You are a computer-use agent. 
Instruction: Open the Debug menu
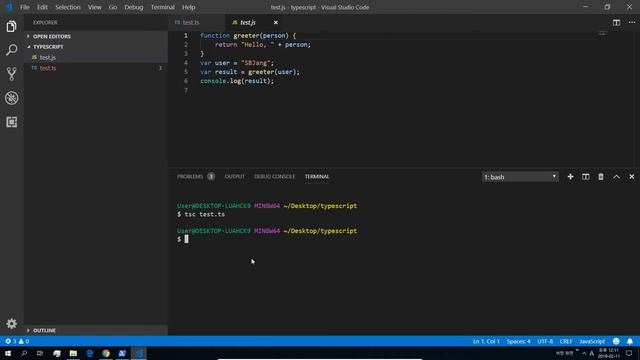coord(133,7)
